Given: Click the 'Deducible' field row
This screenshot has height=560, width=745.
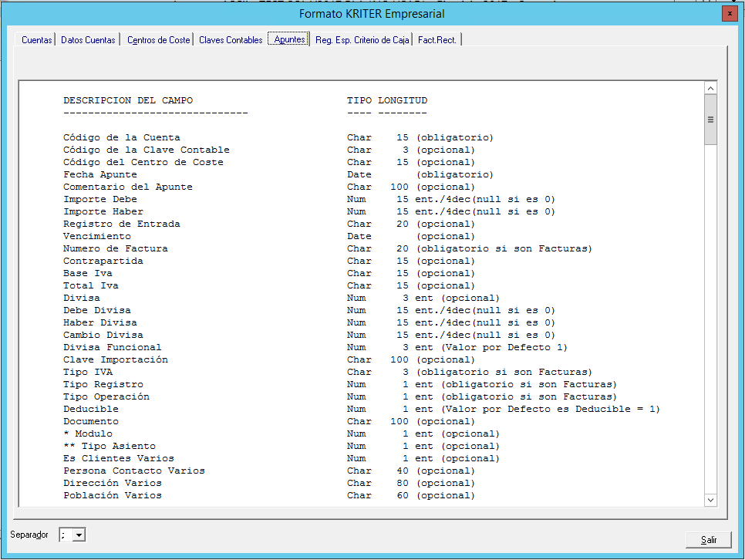Looking at the screenshot, I should (x=362, y=410).
